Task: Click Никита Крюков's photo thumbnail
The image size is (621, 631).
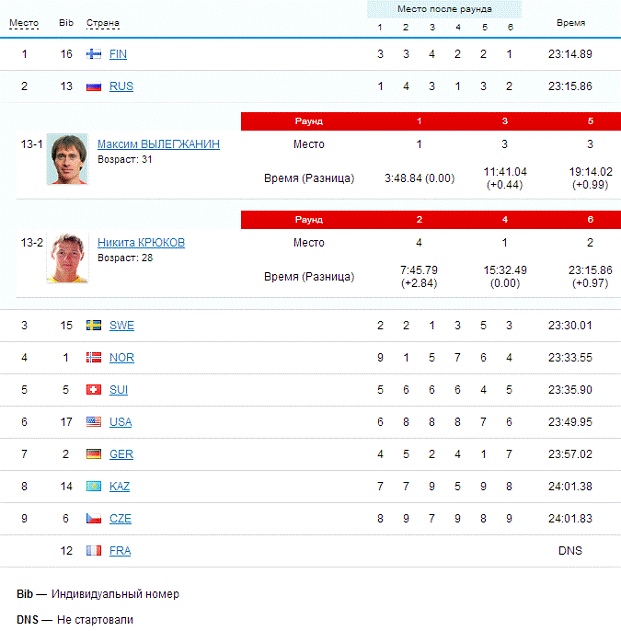Action: [x=67, y=258]
